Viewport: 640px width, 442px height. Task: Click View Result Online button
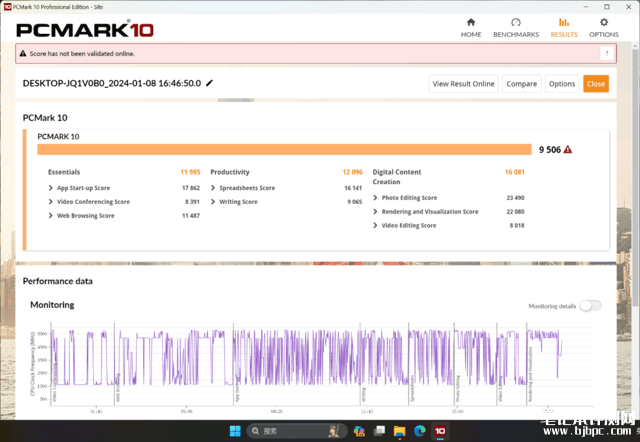point(463,84)
